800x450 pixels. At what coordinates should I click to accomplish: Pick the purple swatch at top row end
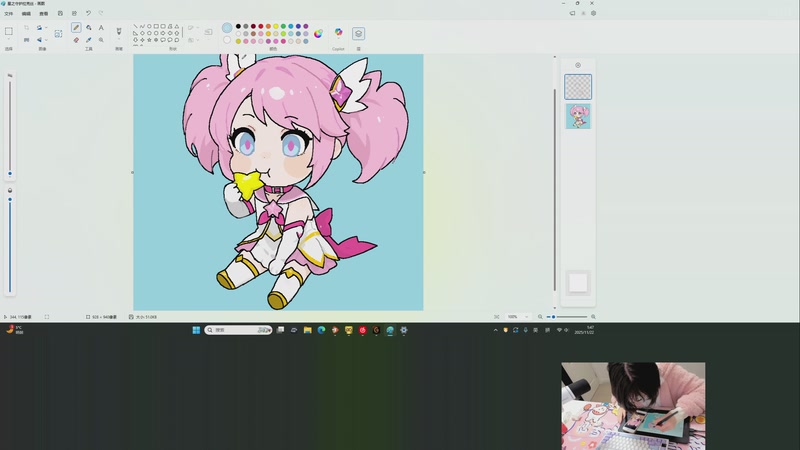pyautogui.click(x=306, y=26)
